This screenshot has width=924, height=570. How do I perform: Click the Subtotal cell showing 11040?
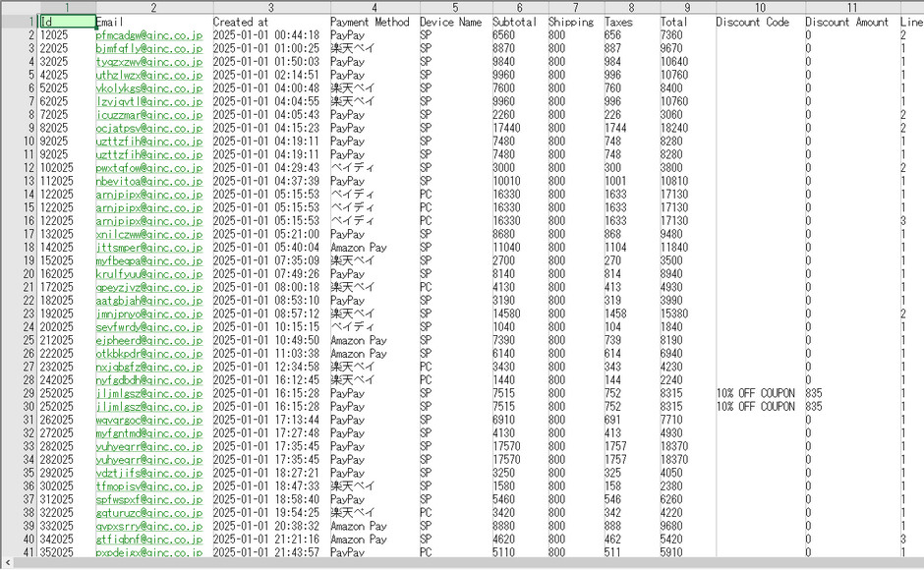tap(512, 249)
